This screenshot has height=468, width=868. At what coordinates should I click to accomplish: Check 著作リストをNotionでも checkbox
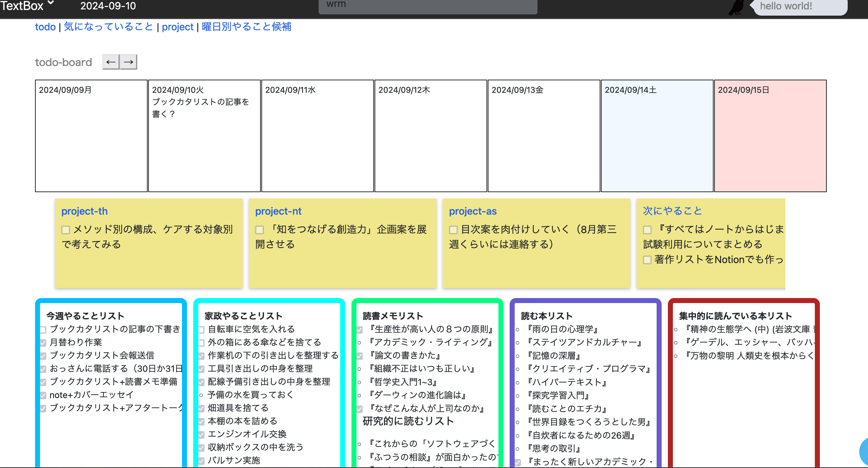647,260
